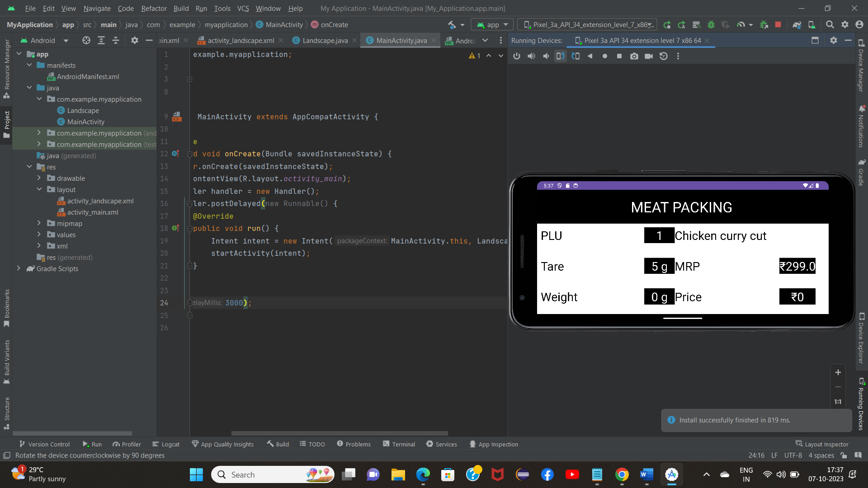Mute the emulator volume

547,56
